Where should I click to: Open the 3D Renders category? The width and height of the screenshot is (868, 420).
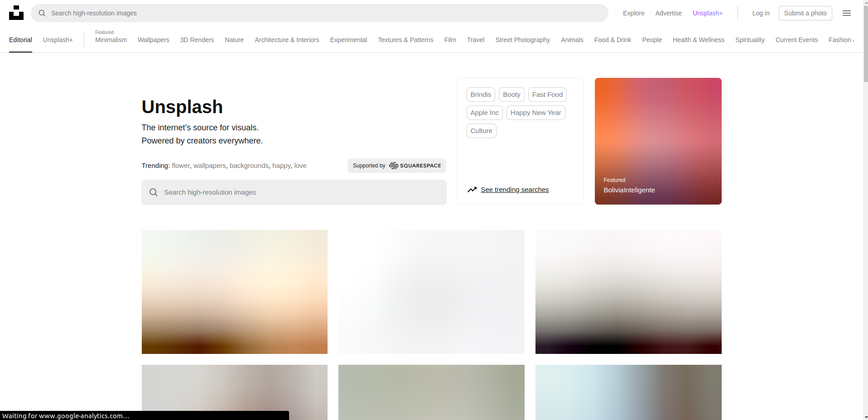197,40
